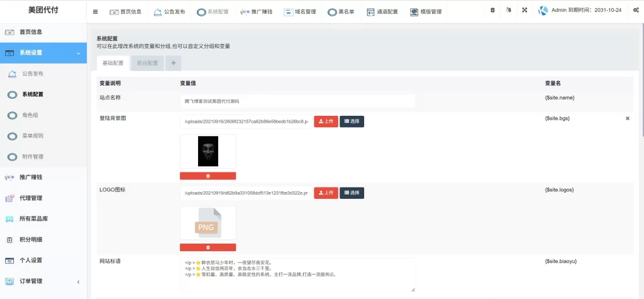Screen dimensions: 644x299
Task: Add a new config group with plus tab
Action: [x=173, y=63]
